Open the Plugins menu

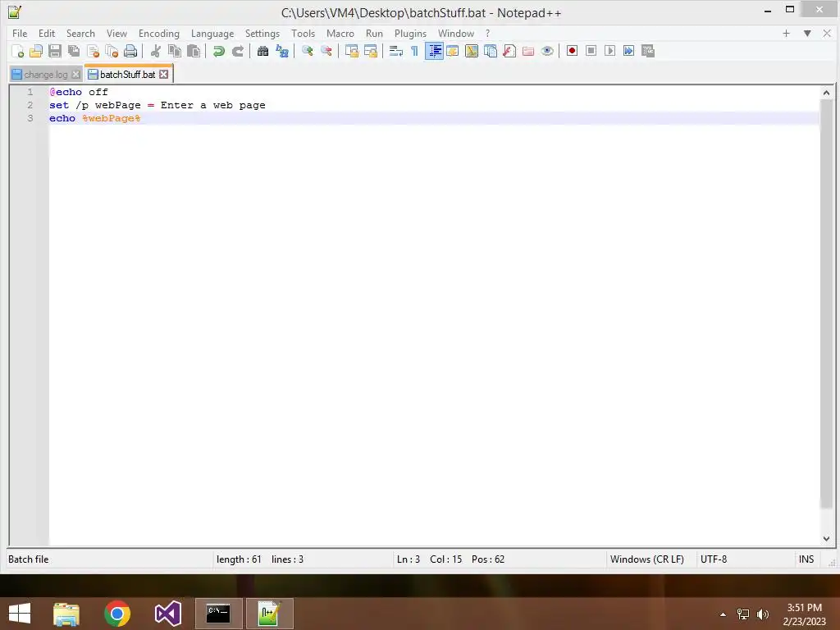410,33
